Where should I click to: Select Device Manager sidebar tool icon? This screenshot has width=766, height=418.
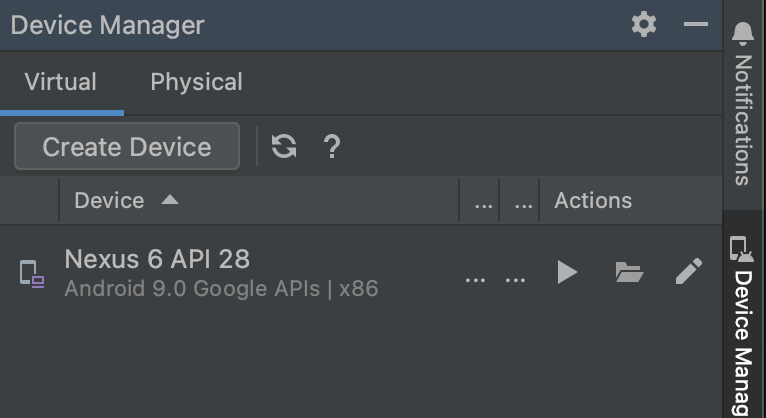click(x=742, y=249)
